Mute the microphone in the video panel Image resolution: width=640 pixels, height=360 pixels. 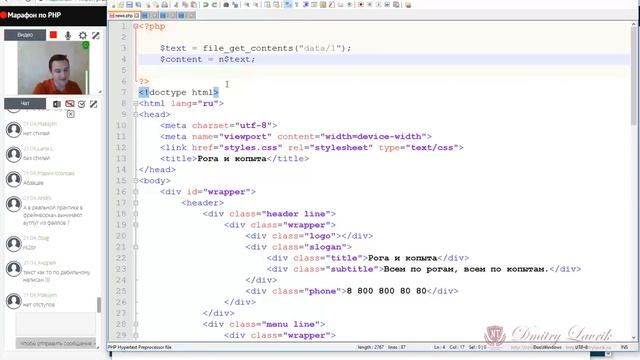tap(68, 36)
